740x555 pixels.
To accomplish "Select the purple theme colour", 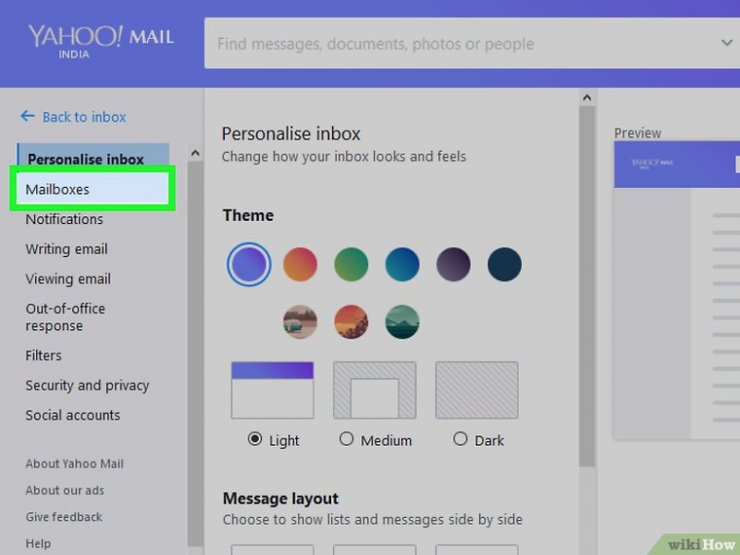I will click(x=249, y=264).
